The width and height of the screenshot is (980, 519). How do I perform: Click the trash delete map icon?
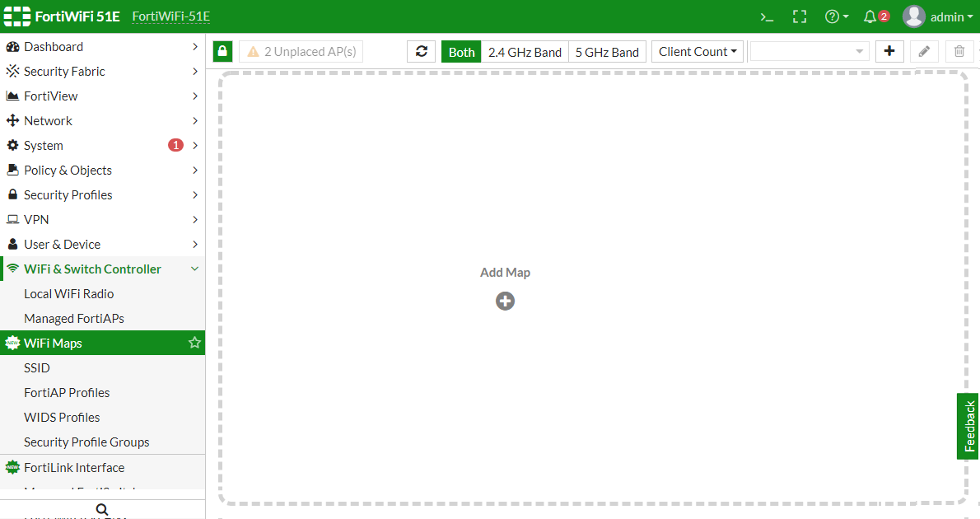pos(959,51)
